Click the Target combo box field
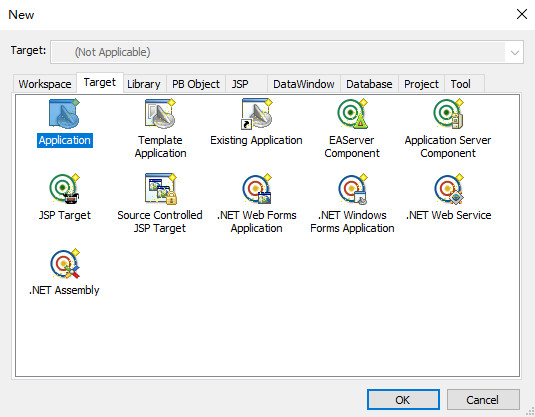The image size is (535, 417). 287,52
